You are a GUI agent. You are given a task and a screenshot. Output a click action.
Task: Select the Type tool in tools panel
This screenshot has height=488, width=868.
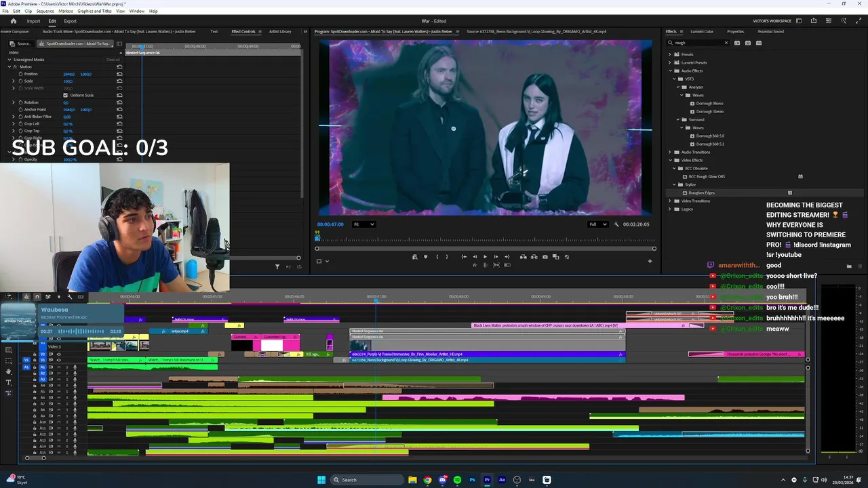point(9,382)
